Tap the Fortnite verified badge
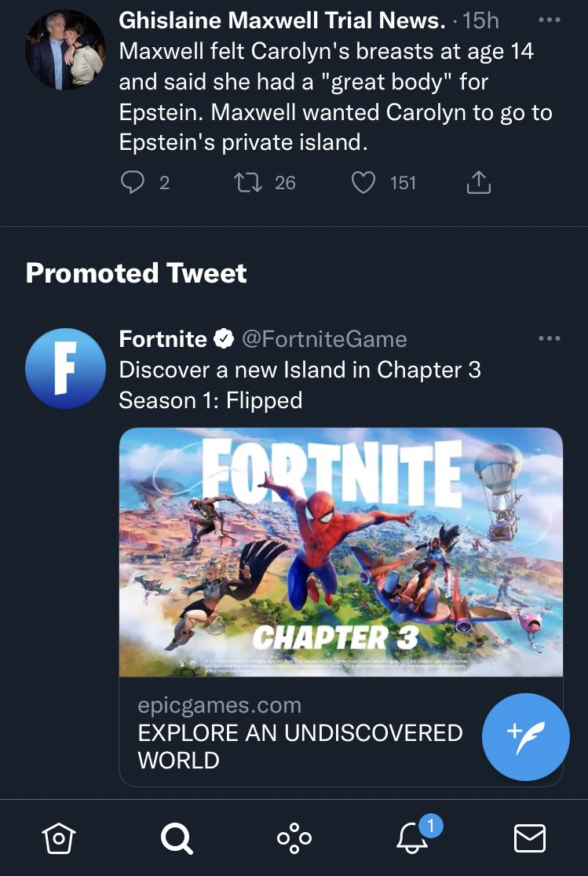This screenshot has width=588, height=876. click(x=224, y=339)
